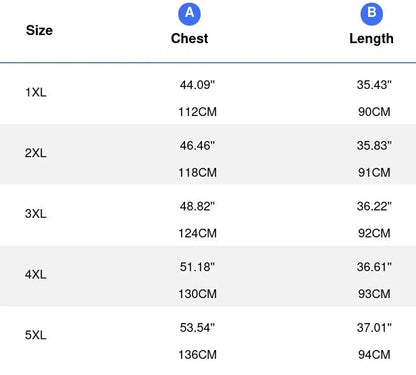The image size is (416, 375).
Task: Choose the 4XL size row label
Action: pos(36,274)
